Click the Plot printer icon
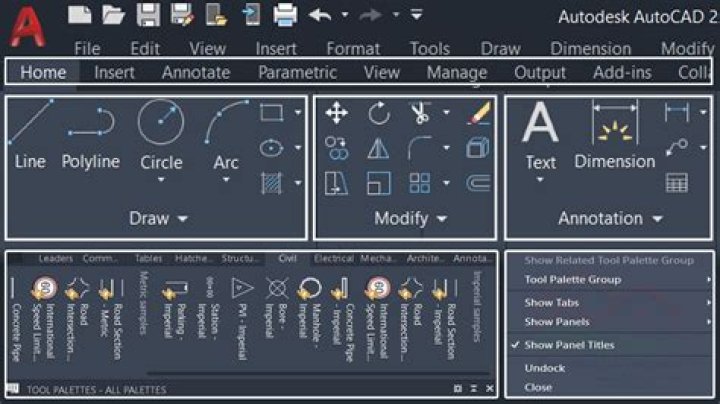 [x=285, y=15]
